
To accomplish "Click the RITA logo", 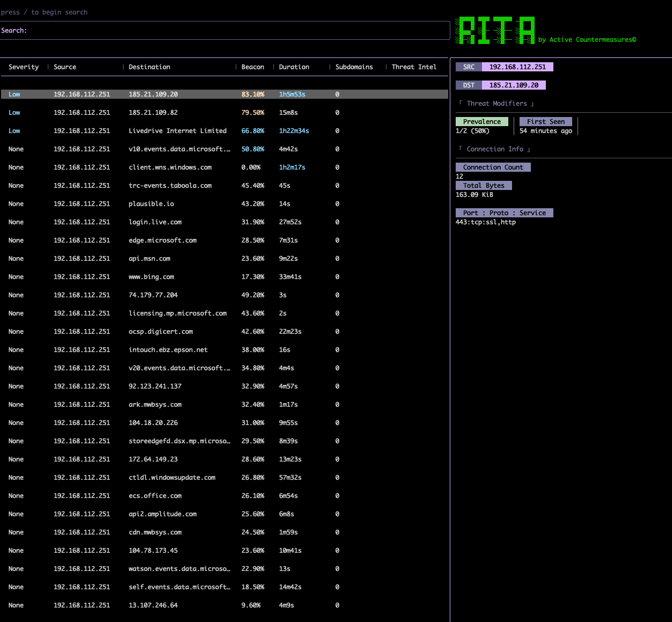I will point(495,31).
